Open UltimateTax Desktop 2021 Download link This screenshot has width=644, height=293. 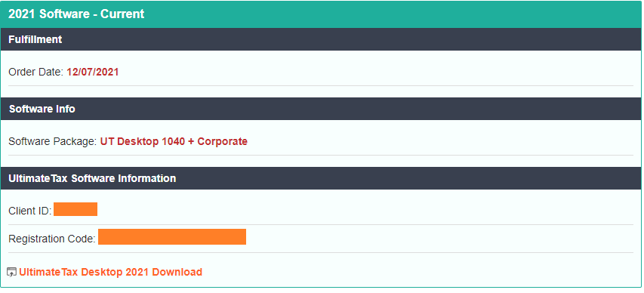(x=110, y=272)
